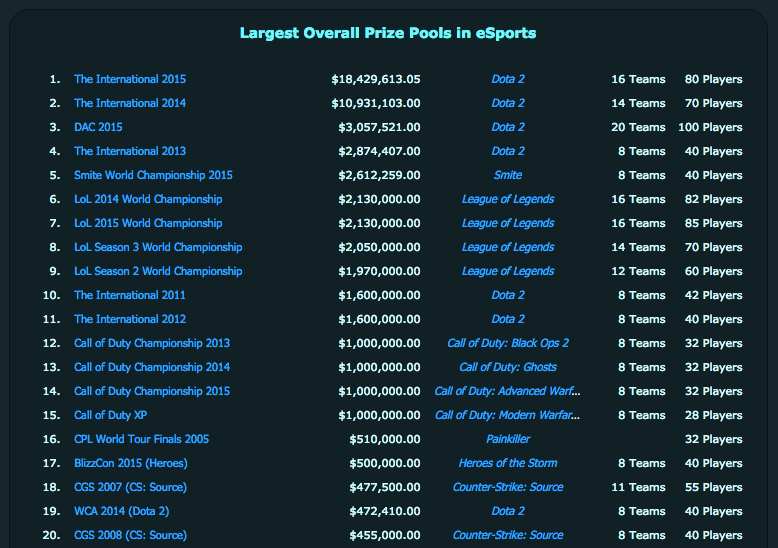The width and height of the screenshot is (778, 548).
Task: Open the Heroes of the Storm game link
Action: point(508,463)
